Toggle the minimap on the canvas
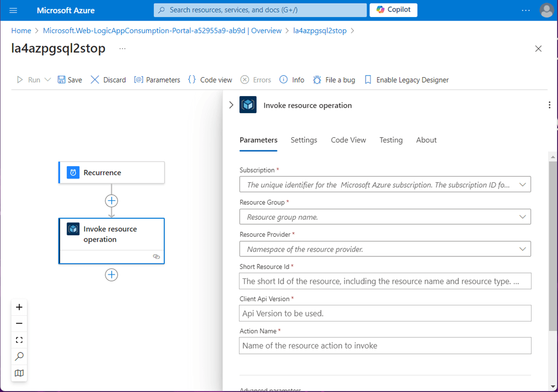Screen dimensions: 558x392 (x=19, y=373)
